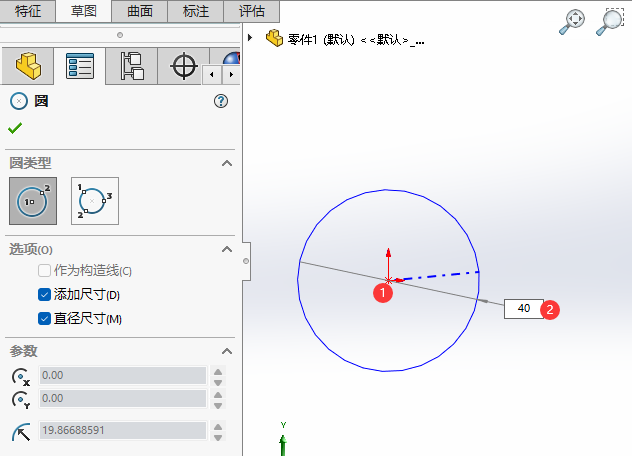The image size is (632, 456).
Task: Uncheck 直径尺寸 option
Action: click(x=44, y=319)
